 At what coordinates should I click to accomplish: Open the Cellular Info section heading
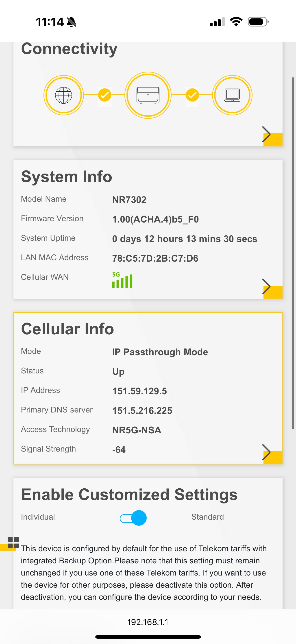(x=67, y=329)
